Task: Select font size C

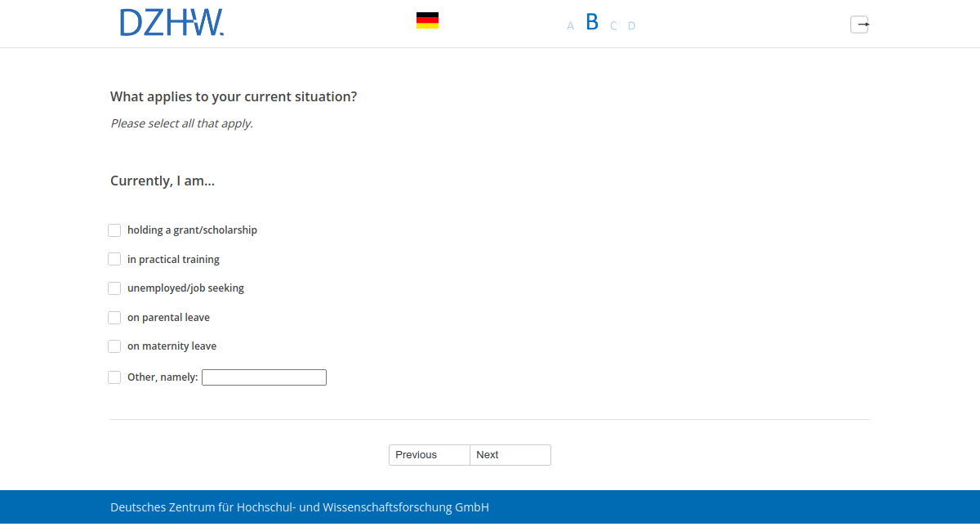Action: click(x=613, y=26)
